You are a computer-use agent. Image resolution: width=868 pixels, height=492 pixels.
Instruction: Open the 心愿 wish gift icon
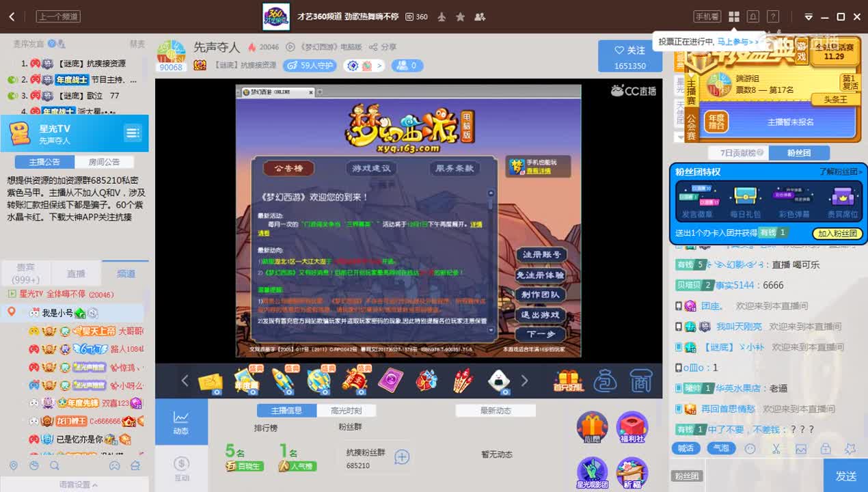(592, 427)
